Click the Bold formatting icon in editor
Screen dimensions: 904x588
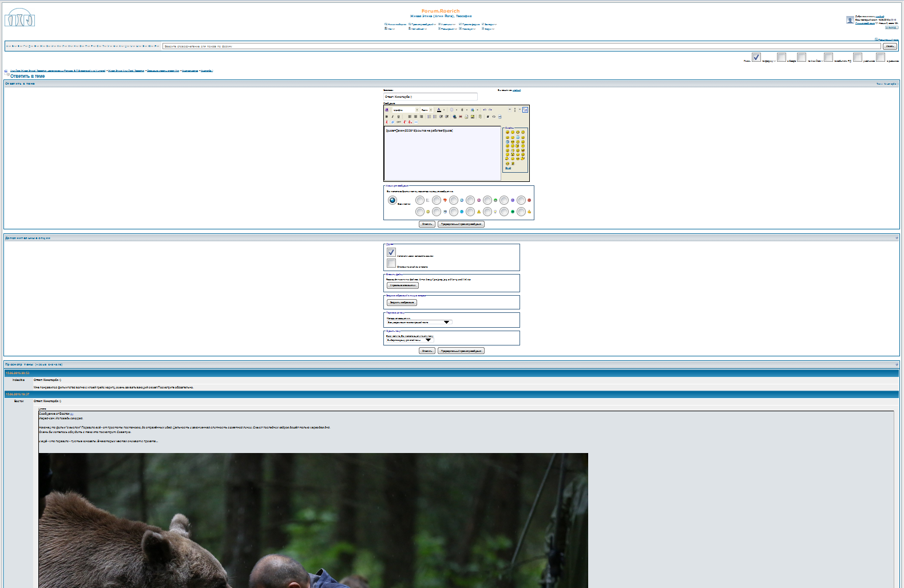pos(387,117)
